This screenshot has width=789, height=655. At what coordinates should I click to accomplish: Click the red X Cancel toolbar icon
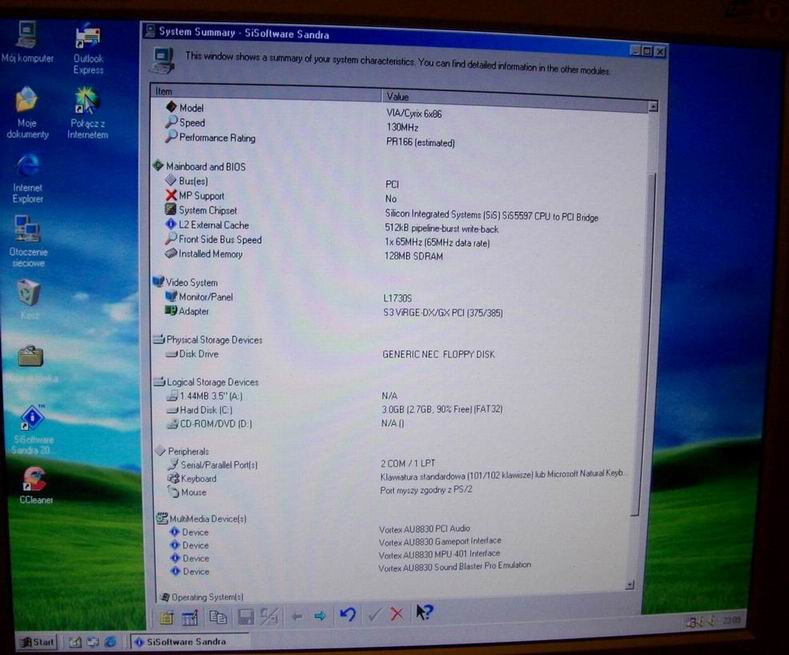397,614
